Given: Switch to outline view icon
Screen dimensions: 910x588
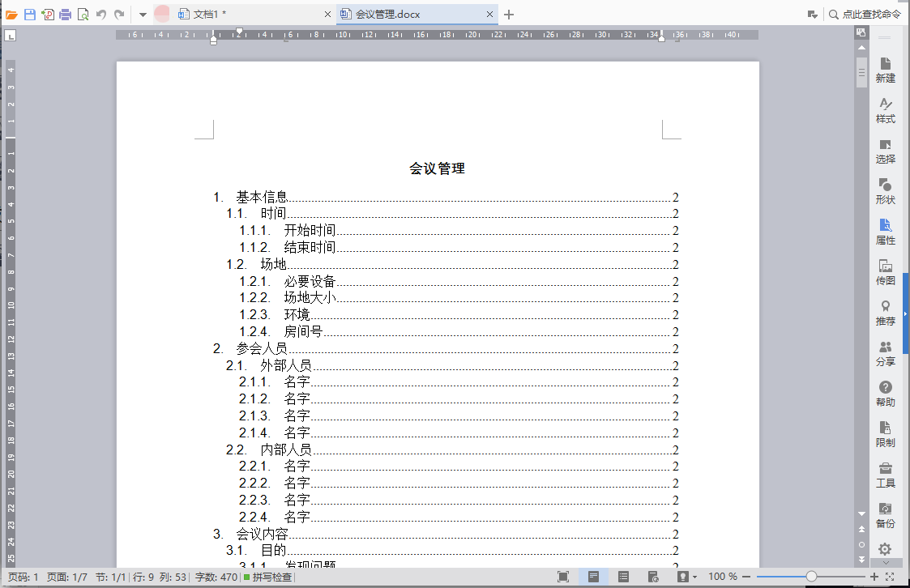Looking at the screenshot, I should click(x=623, y=577).
